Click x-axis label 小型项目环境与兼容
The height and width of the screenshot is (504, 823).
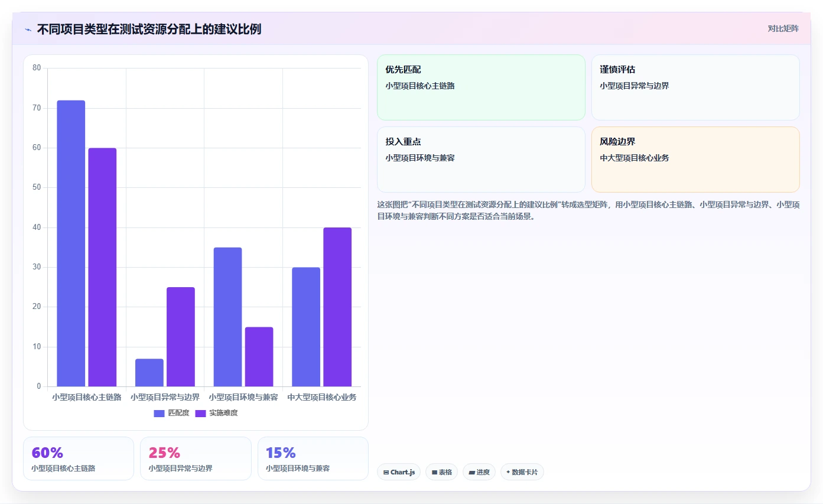[x=243, y=397]
